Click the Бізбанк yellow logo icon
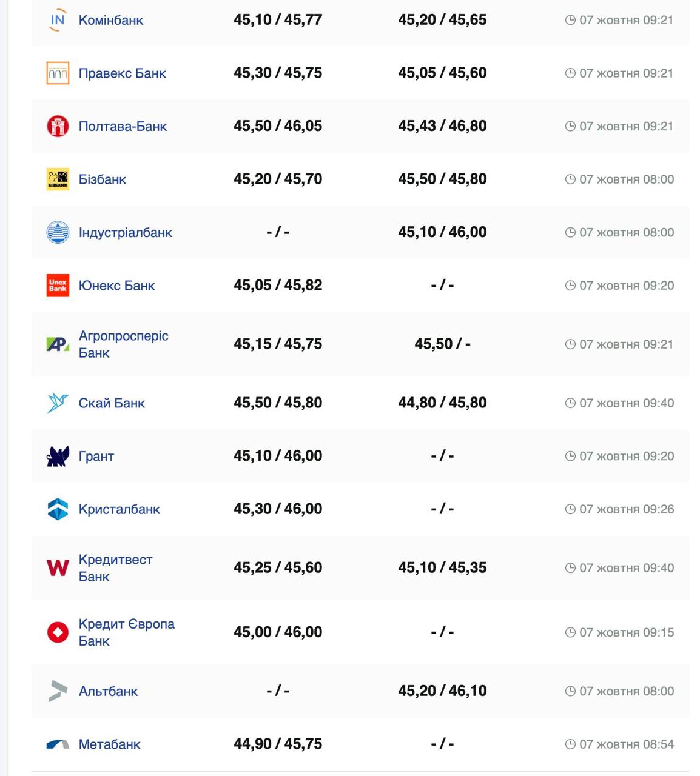The height and width of the screenshot is (776, 700). click(x=58, y=179)
